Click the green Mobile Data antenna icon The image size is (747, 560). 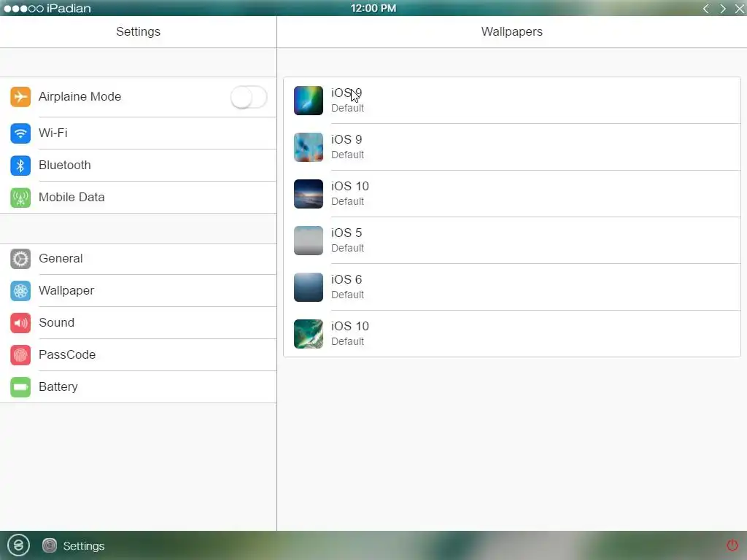point(20,197)
